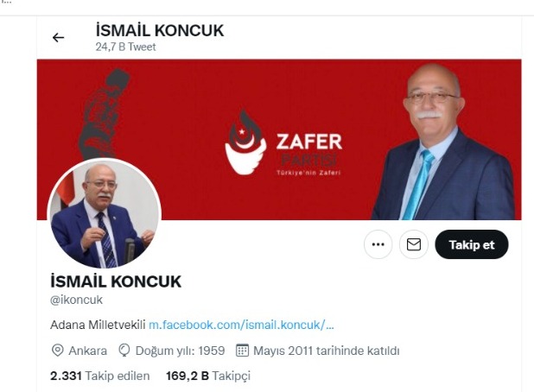Open the m.facebook.com/ismail.koncuk link
Screen dimensions: 534x392
pyautogui.click(x=241, y=325)
